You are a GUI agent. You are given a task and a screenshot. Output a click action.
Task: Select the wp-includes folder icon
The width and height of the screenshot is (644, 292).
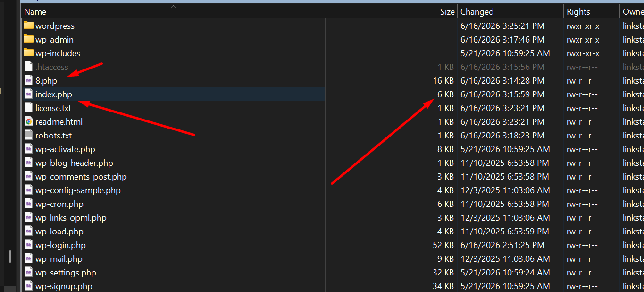[29, 53]
